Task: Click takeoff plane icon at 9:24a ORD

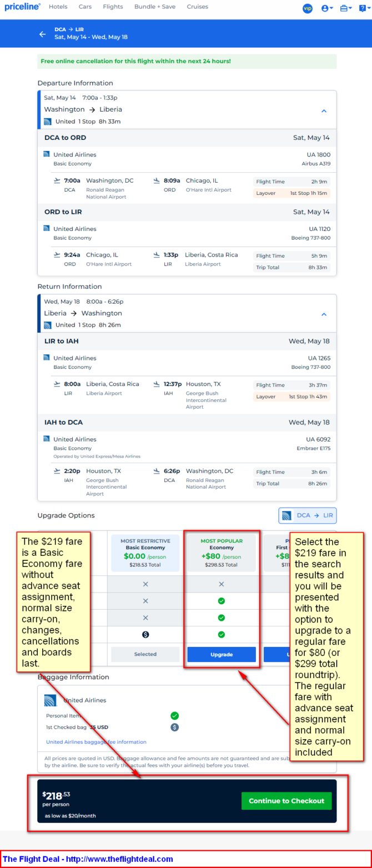Action: point(57,255)
